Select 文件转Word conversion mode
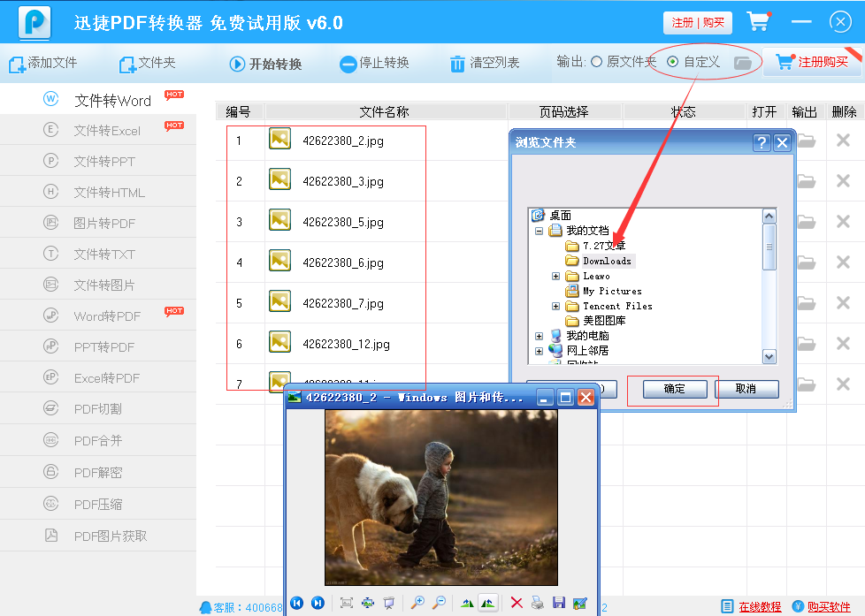This screenshot has height=616, width=865. [x=98, y=100]
